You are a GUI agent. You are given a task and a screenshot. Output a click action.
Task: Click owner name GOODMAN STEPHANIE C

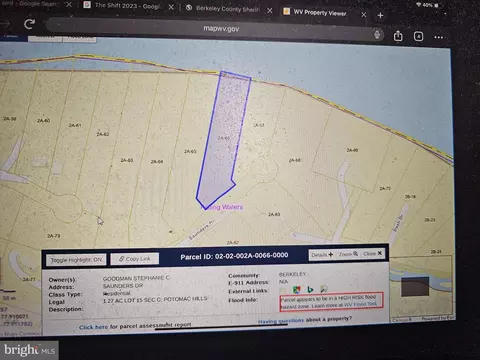click(136, 278)
